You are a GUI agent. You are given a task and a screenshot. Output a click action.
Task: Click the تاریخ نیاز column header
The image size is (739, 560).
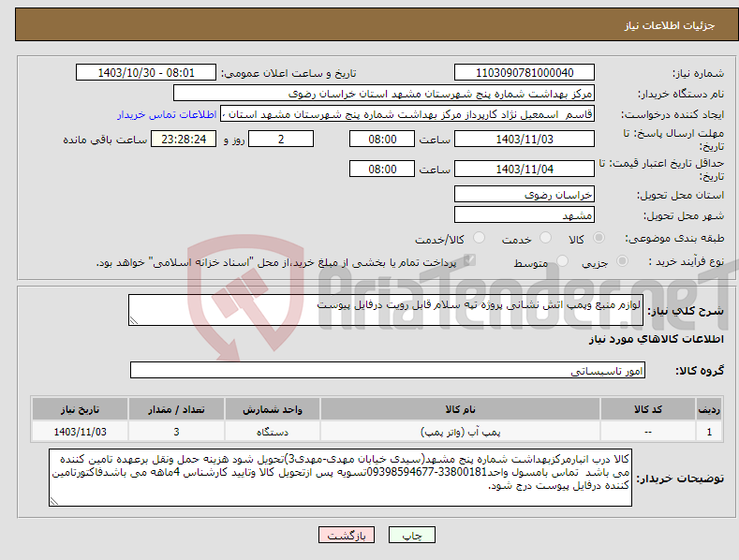(81, 409)
